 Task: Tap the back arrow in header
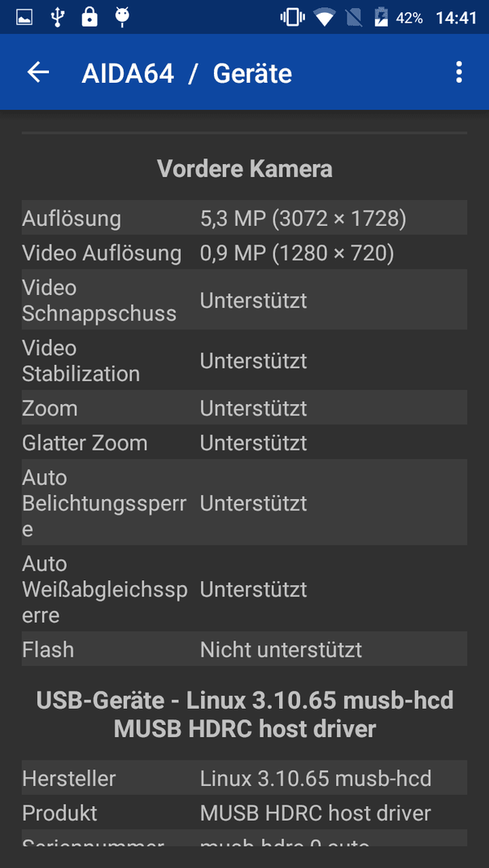pos(39,72)
